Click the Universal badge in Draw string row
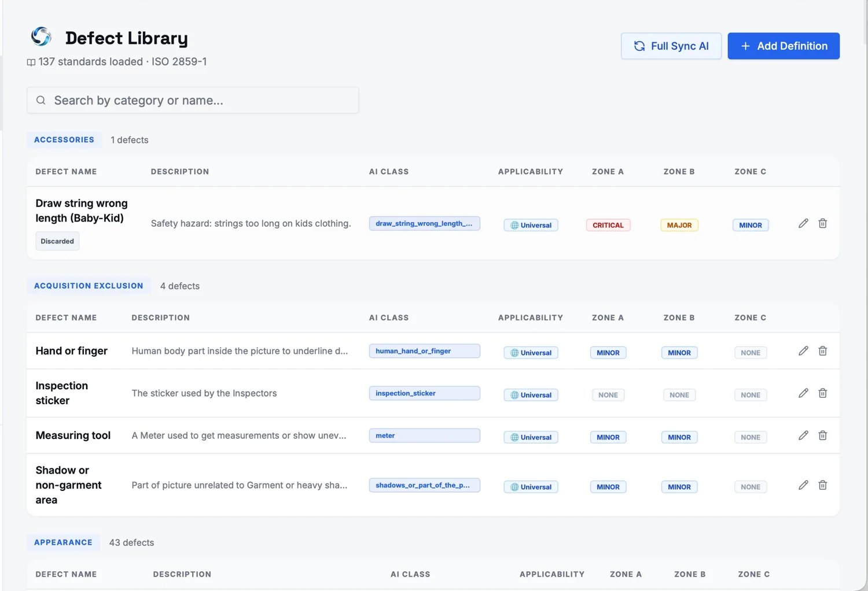Viewport: 868px width, 591px height. coord(531,225)
